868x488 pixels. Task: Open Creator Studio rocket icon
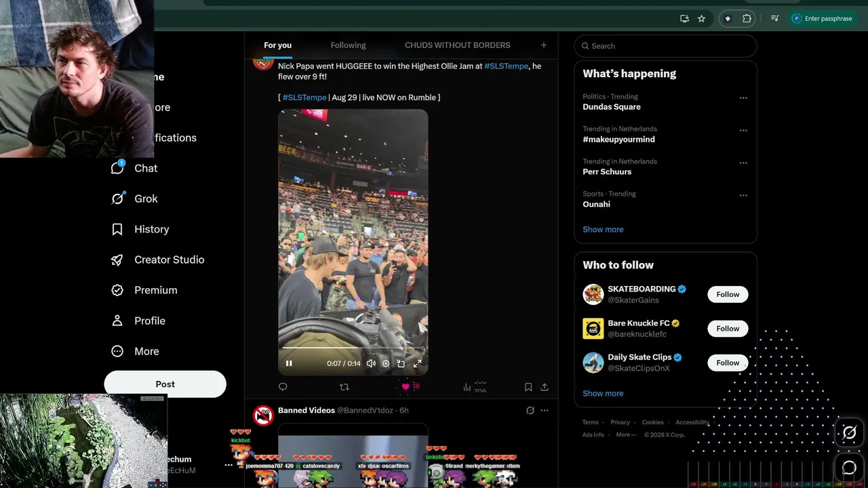tap(117, 260)
